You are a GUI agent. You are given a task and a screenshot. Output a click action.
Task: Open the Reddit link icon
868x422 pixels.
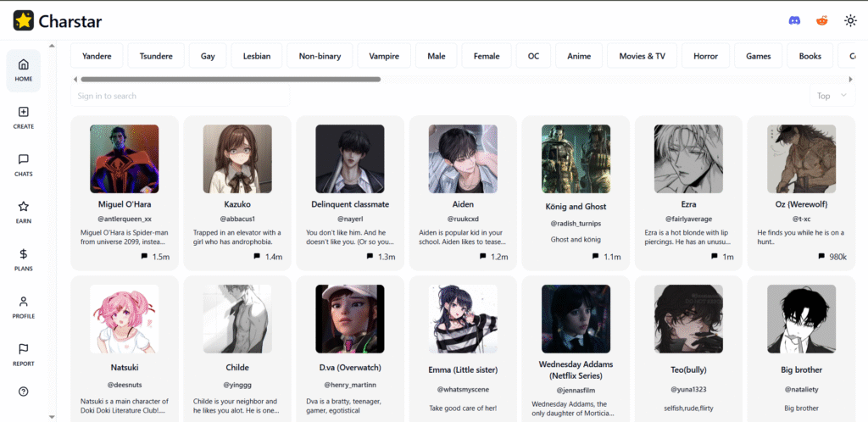822,21
